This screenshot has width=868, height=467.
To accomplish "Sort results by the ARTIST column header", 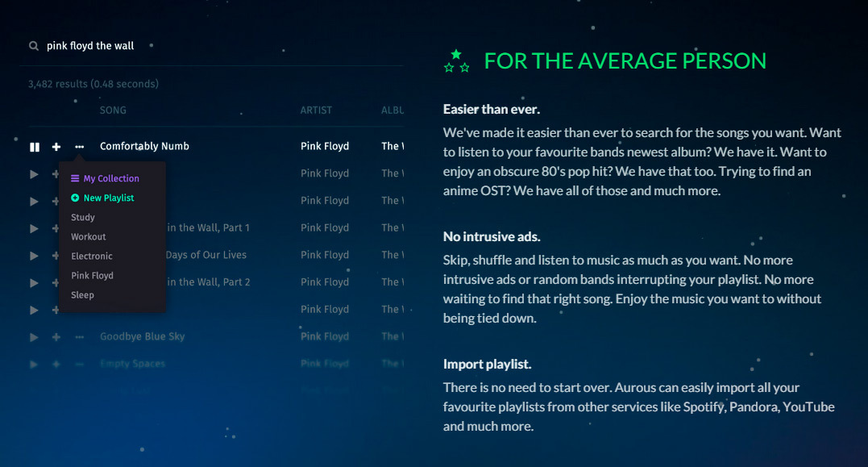I will 316,110.
